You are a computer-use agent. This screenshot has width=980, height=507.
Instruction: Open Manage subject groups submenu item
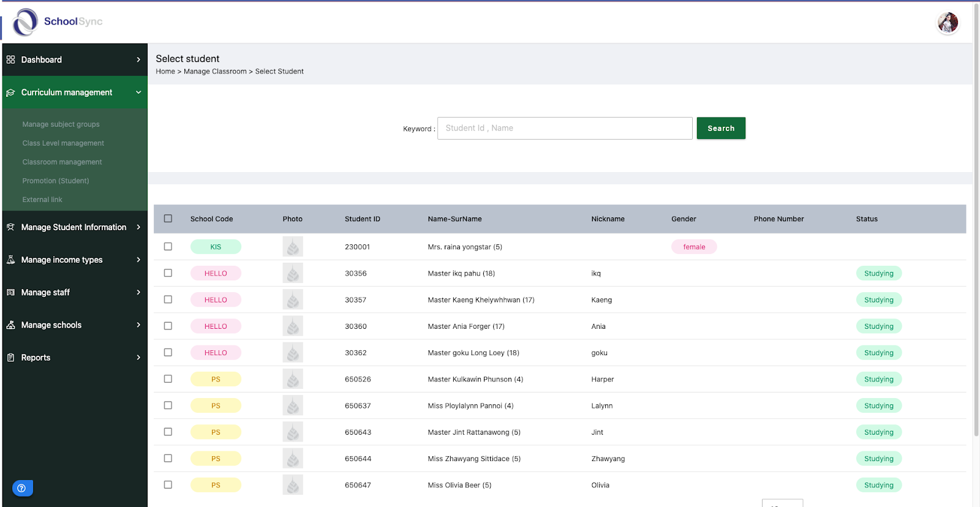(61, 124)
